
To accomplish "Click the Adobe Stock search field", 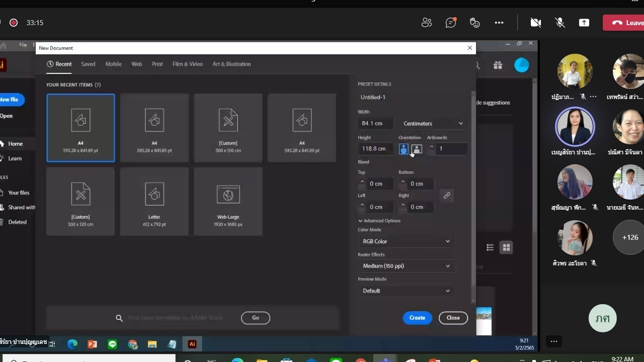I will (x=175, y=318).
